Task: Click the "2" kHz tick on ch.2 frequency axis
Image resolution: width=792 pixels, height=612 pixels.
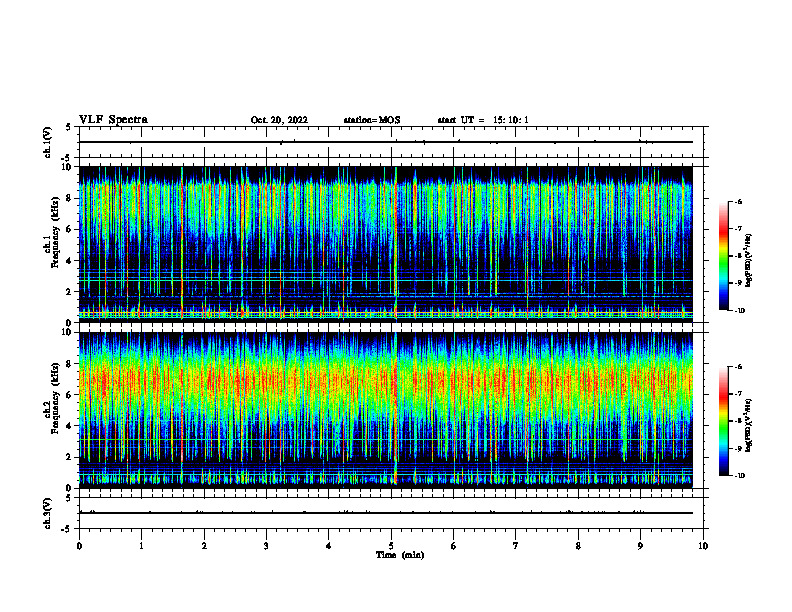Action: tap(70, 457)
